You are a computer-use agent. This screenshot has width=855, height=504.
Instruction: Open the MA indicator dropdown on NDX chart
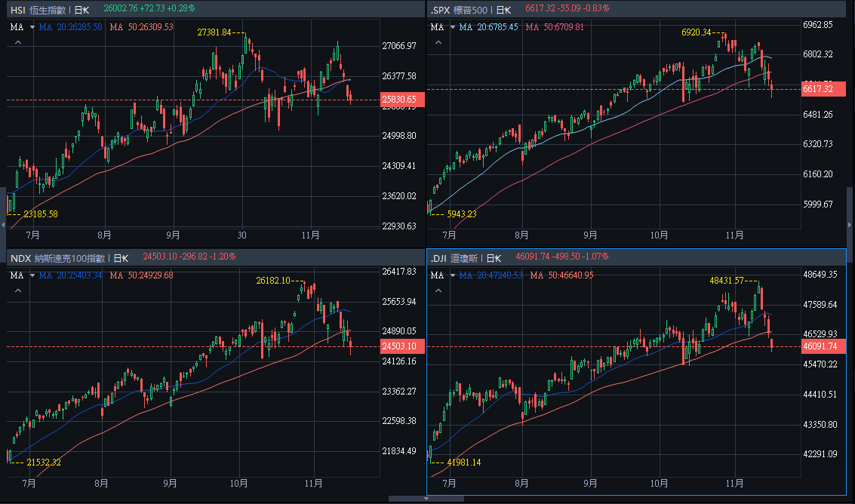click(x=32, y=275)
